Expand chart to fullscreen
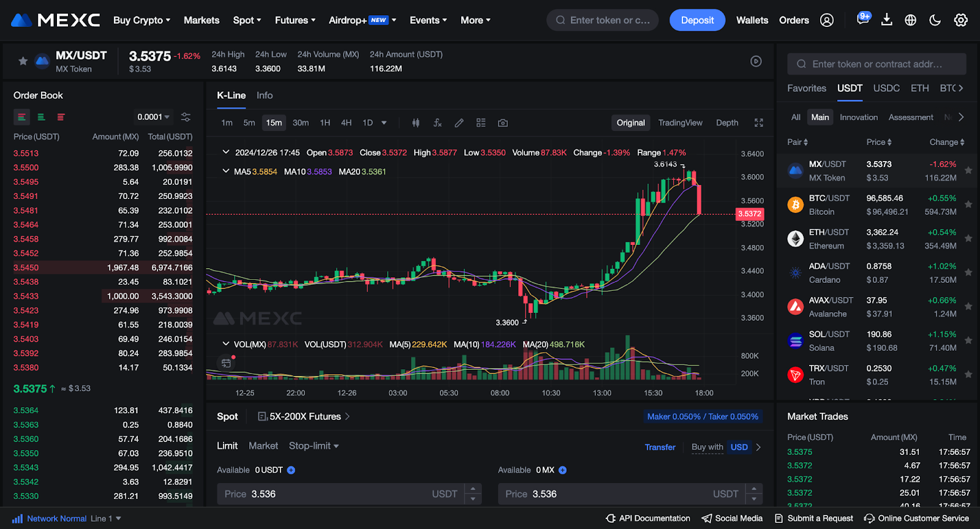 pos(759,122)
